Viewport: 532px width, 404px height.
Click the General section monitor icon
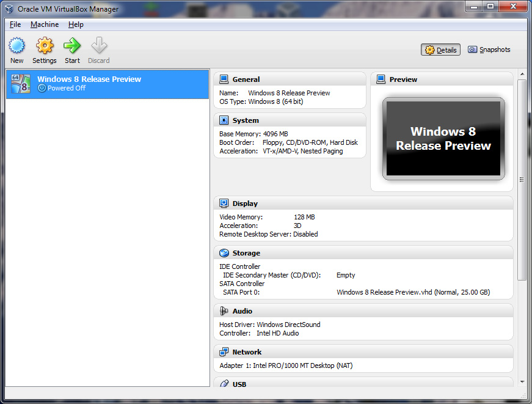tap(224, 79)
